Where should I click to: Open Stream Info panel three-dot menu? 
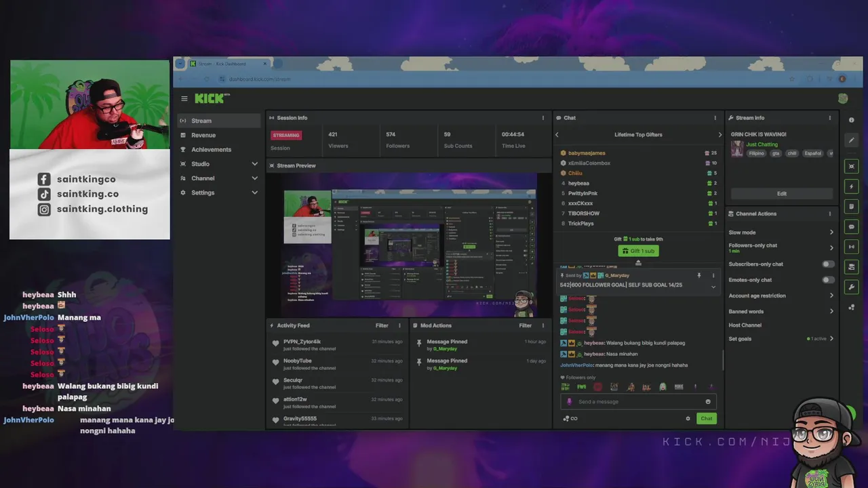click(x=829, y=118)
